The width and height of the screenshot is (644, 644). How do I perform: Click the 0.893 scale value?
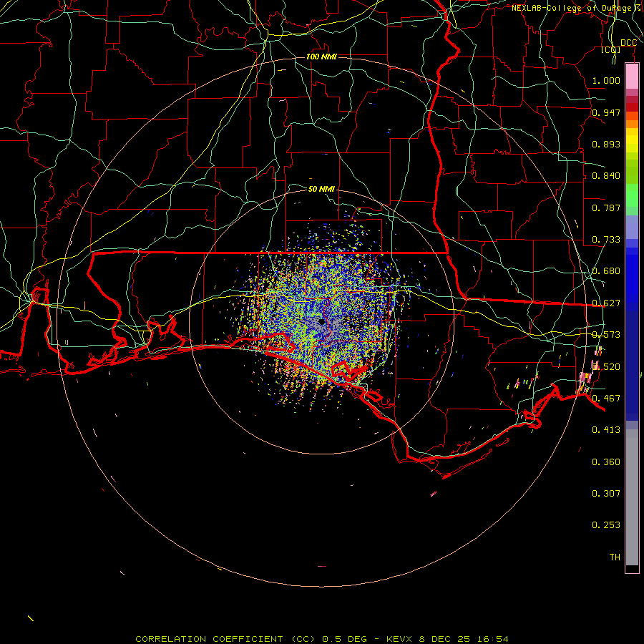pyautogui.click(x=606, y=144)
